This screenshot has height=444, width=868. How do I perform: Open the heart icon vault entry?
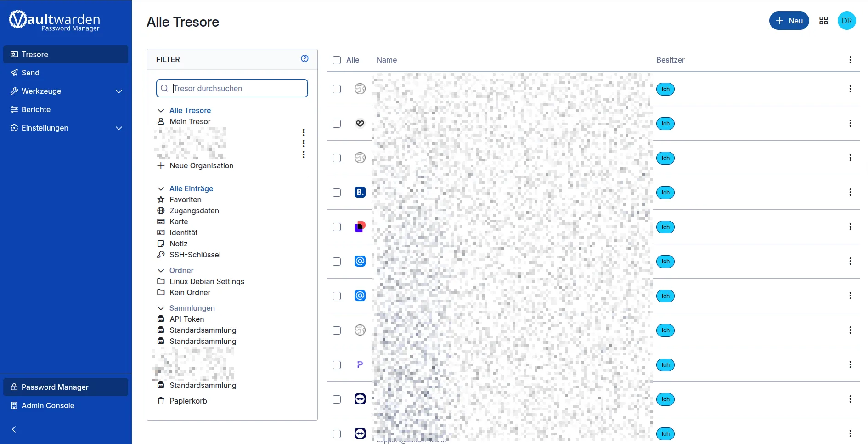point(360,123)
